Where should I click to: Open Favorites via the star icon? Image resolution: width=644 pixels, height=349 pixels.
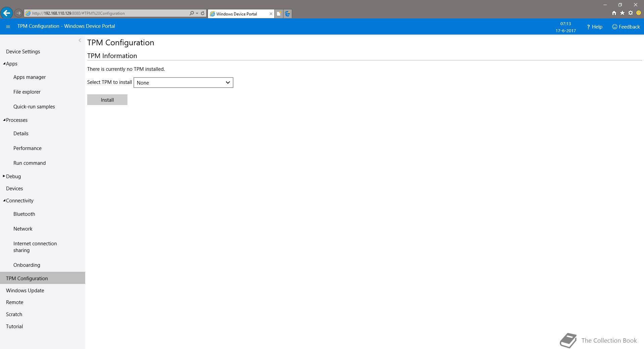click(622, 13)
